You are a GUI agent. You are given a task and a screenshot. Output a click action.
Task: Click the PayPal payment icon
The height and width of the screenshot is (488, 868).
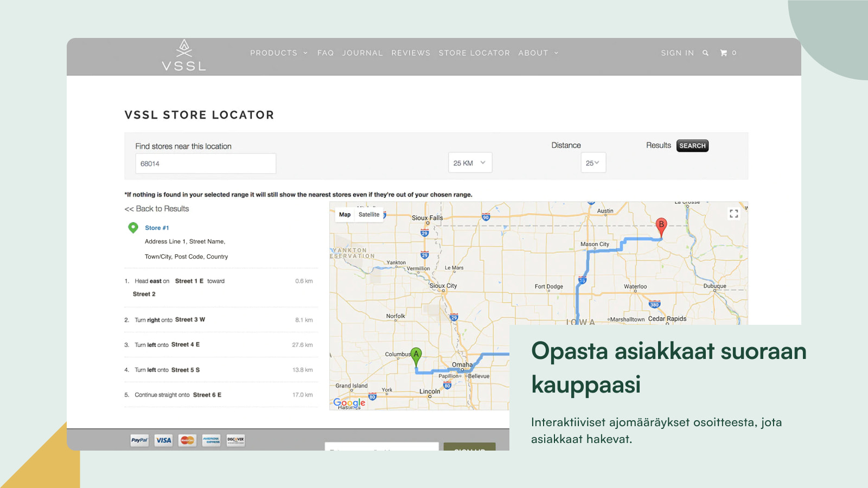click(x=139, y=440)
